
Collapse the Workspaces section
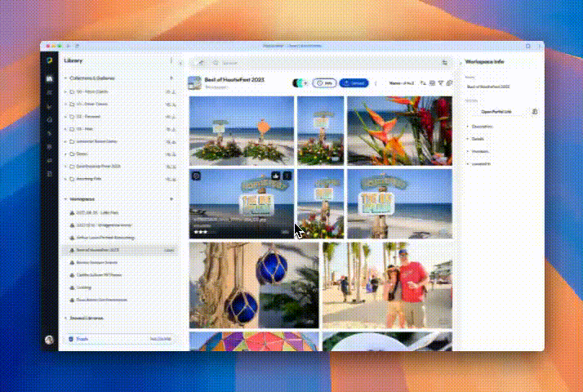66,199
